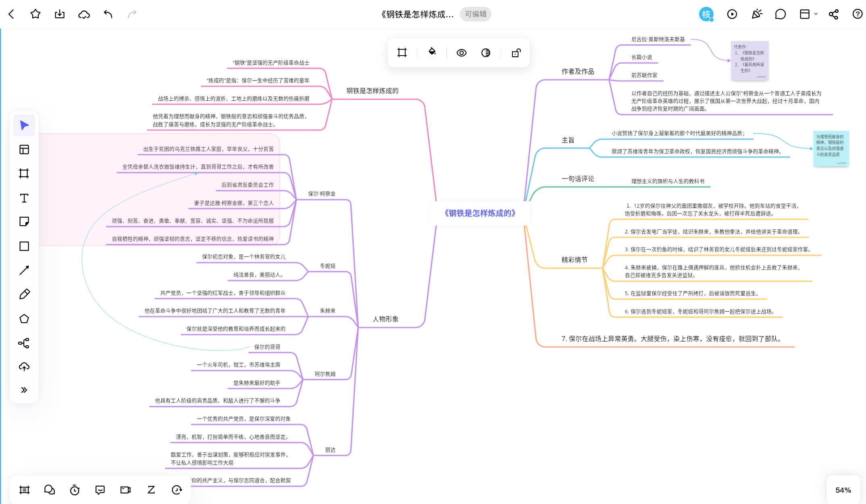Select node 保尔的哥哥
This screenshot has height=504, width=866.
(x=267, y=347)
